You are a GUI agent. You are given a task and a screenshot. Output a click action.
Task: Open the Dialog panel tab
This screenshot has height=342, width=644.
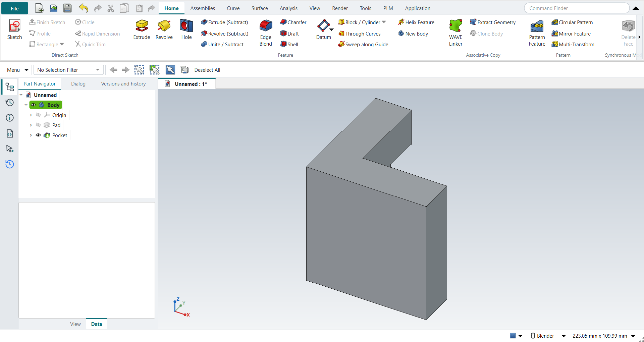click(x=78, y=84)
